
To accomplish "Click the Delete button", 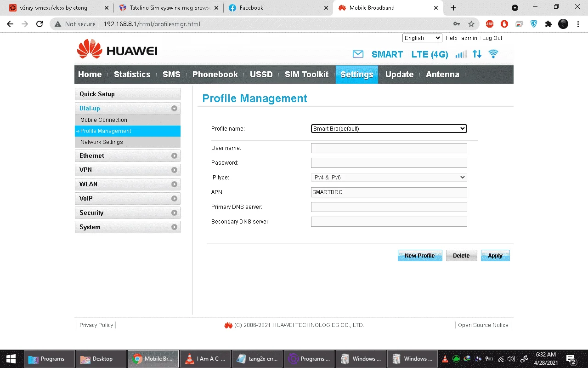I will click(x=461, y=256).
